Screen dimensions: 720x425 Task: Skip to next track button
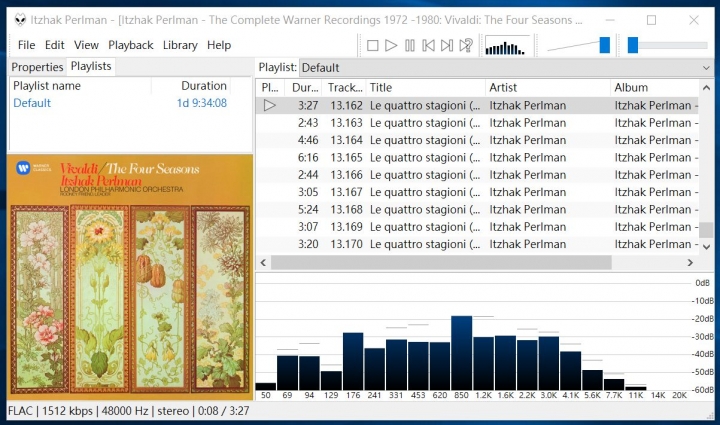pos(446,45)
